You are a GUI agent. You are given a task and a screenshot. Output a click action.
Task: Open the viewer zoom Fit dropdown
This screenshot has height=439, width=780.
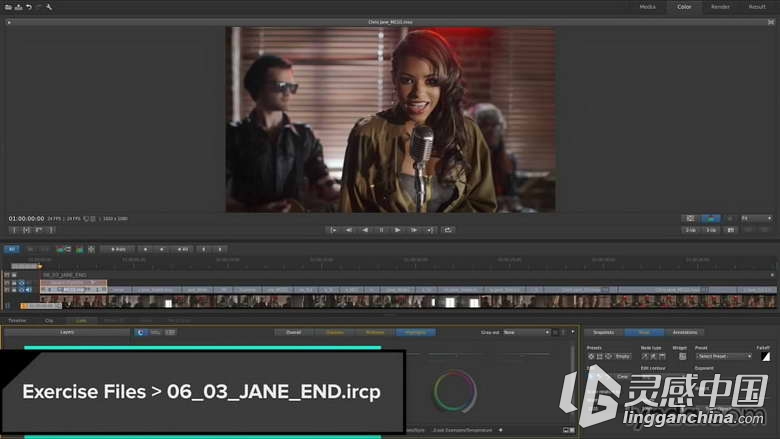coord(756,218)
